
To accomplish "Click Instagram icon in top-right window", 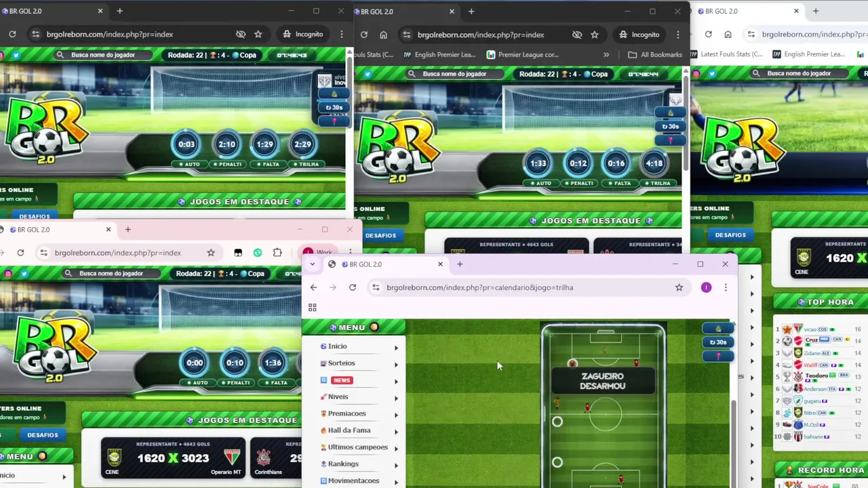I will coord(696,73).
